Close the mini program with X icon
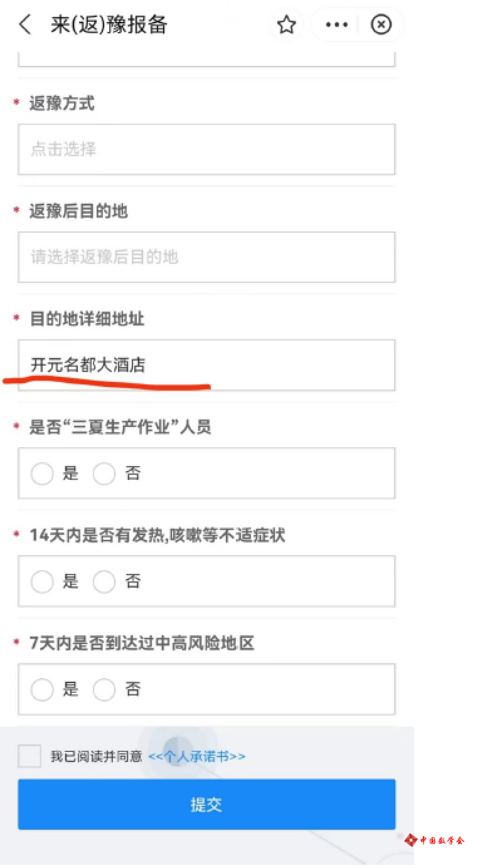This screenshot has width=480, height=868. coord(381,25)
